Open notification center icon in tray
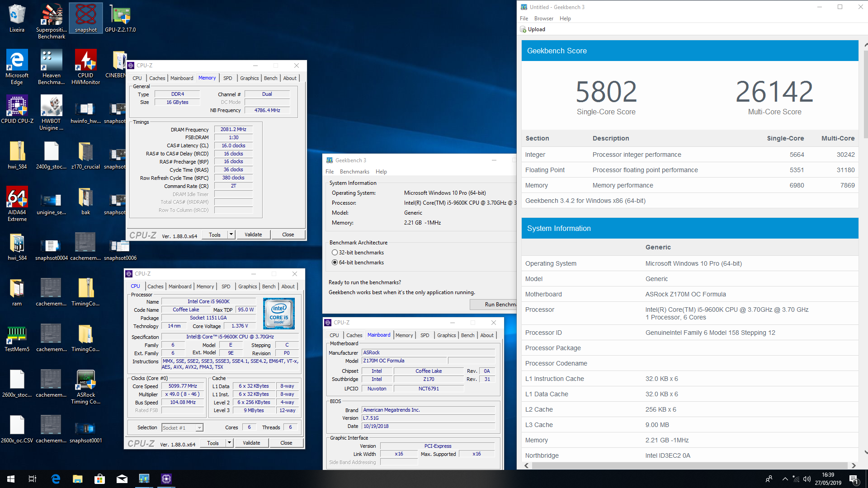Screen dimensions: 868x488 click(854, 479)
